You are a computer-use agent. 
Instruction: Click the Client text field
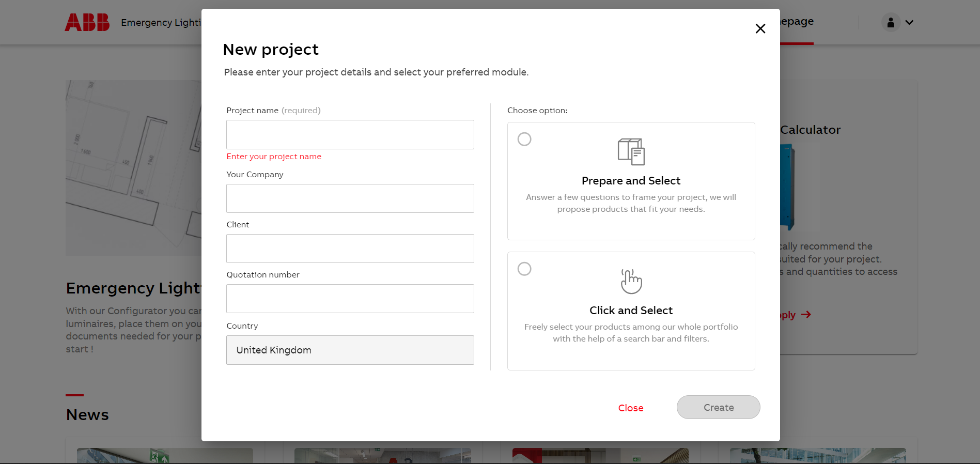[350, 249]
